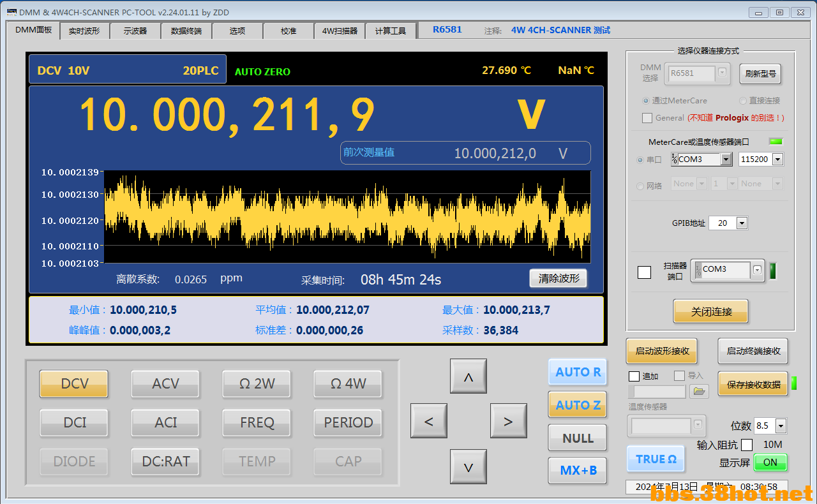This screenshot has width=817, height=504.
Task: Click the application icon in title bar
Action: pos(11,12)
